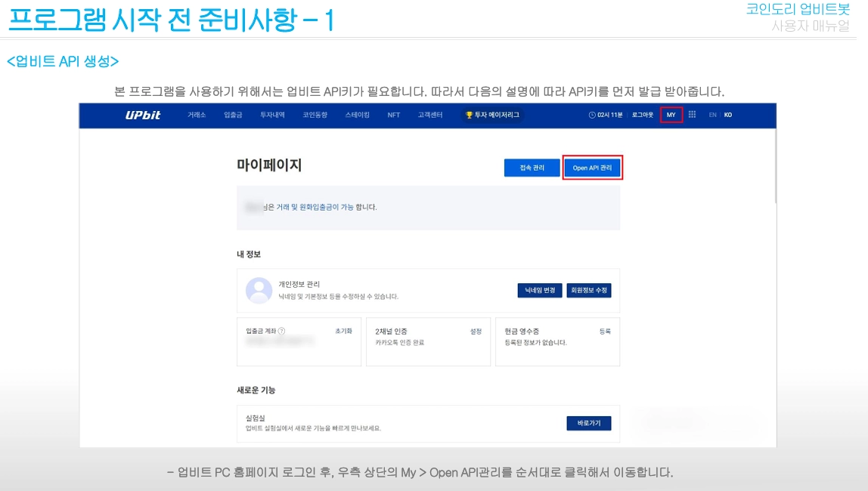Screen dimensions: 868x491
Task: Open the 입출금 menu
Action: [233, 115]
